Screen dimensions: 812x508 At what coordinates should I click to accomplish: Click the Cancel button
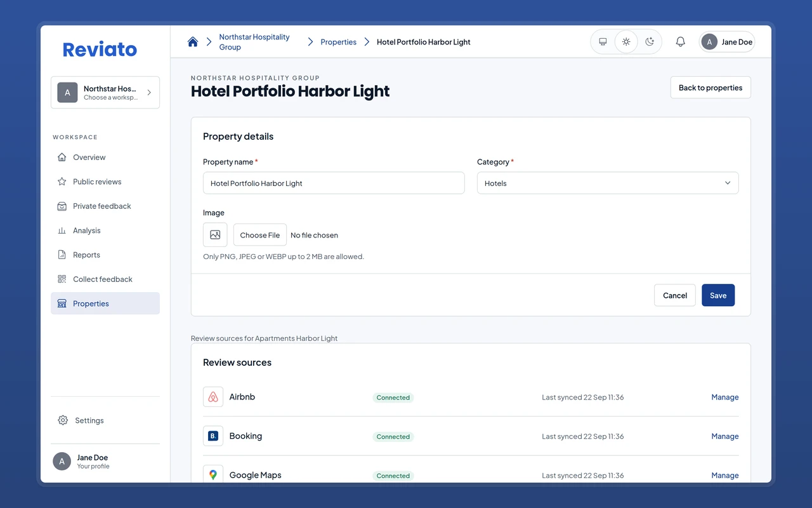pyautogui.click(x=675, y=295)
